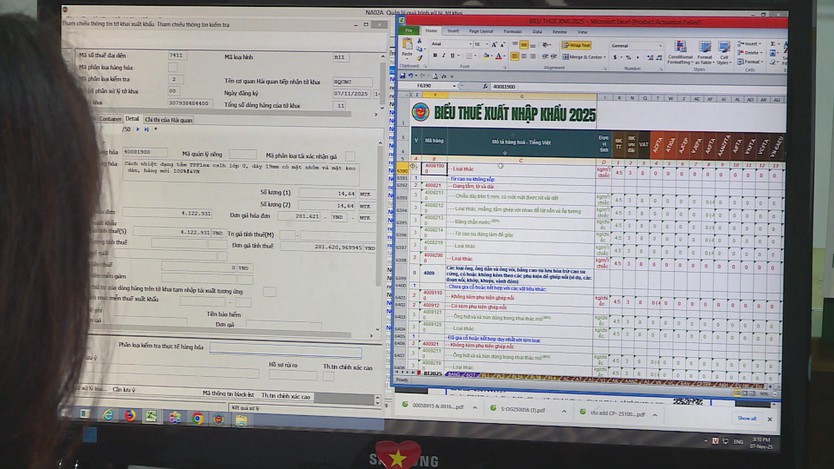This screenshot has height=469, width=834.
Task: Click the Format Painter brush icon
Action: point(419,58)
